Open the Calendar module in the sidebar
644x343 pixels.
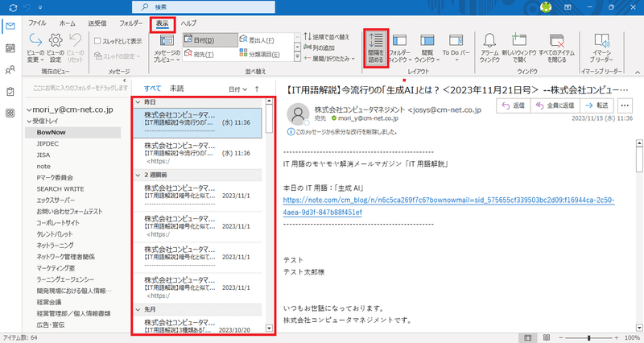pyautogui.click(x=10, y=48)
